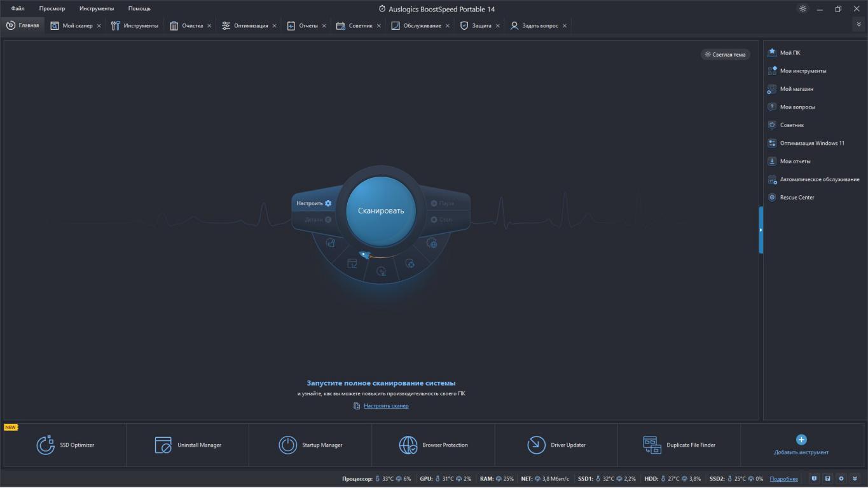Click Подробнее link in status bar
Viewport: 868px width, 488px height.
click(783, 479)
